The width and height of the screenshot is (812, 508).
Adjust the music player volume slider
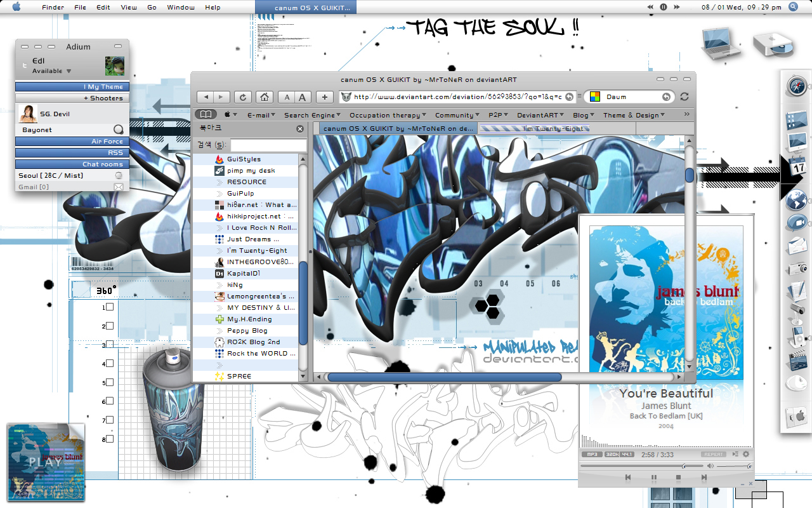(x=734, y=466)
